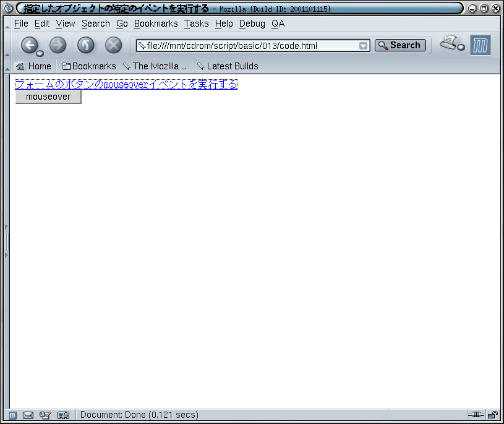Click the Mozilla throbber logo
Screen dimensions: 504x424
pos(481,45)
